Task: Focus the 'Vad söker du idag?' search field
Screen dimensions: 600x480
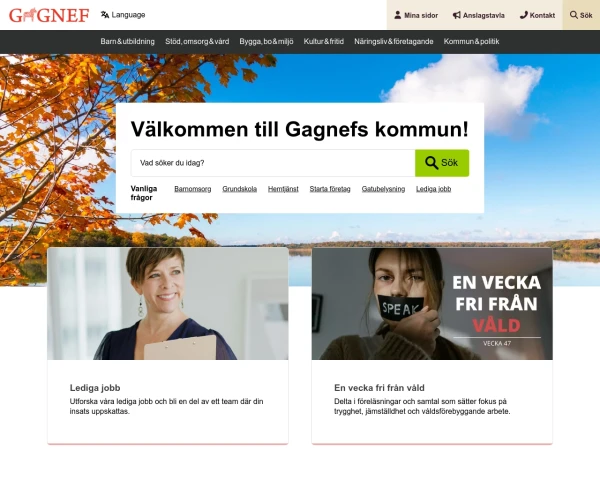Action: click(x=273, y=163)
